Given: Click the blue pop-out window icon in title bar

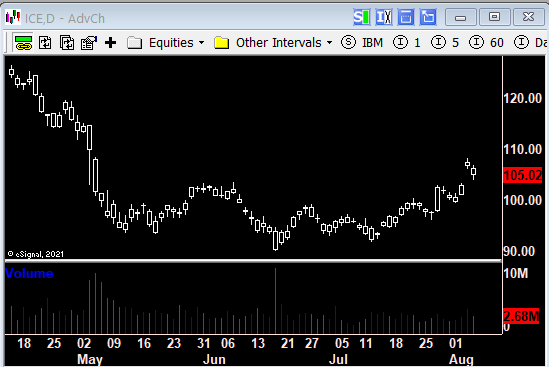Looking at the screenshot, I should point(428,17).
